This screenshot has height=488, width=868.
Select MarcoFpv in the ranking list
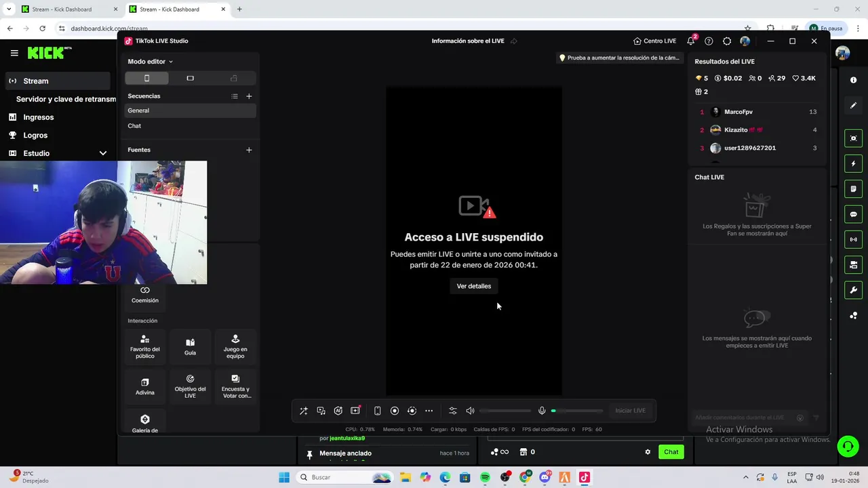coord(757,112)
